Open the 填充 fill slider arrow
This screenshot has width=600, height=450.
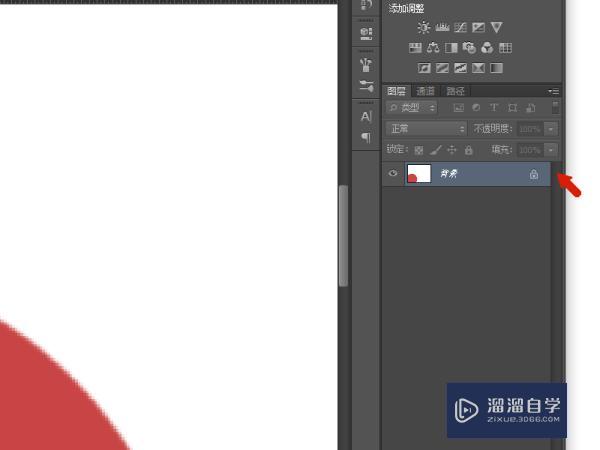coord(551,150)
